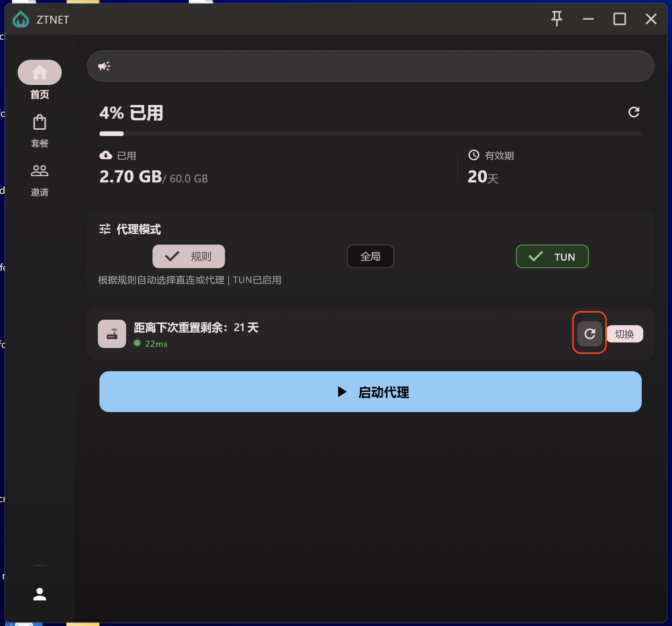Click the 启动代理 start proxy button
Viewport: 672px width, 626px height.
point(370,392)
